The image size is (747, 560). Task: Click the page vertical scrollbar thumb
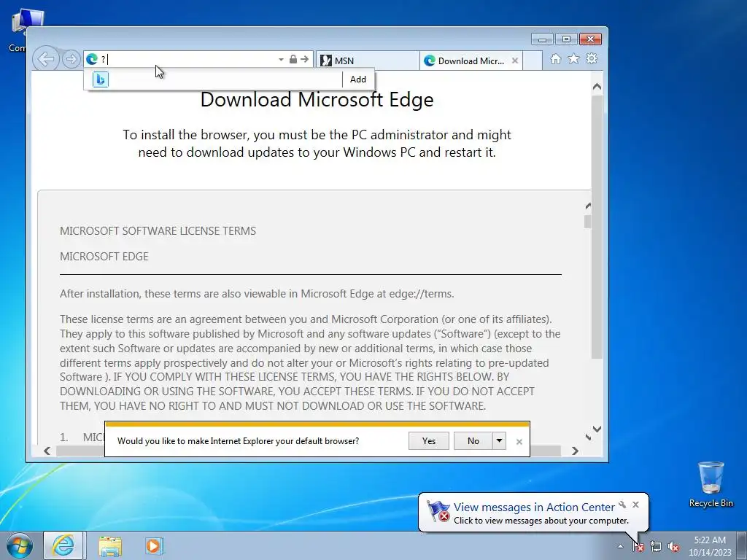pos(597,227)
